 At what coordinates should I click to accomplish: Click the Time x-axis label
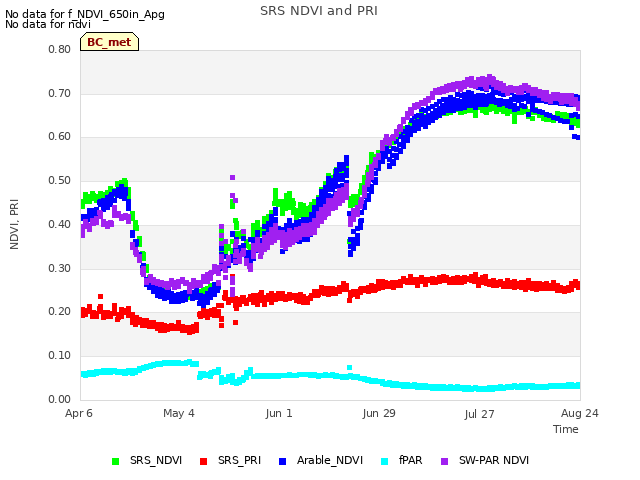[566, 429]
